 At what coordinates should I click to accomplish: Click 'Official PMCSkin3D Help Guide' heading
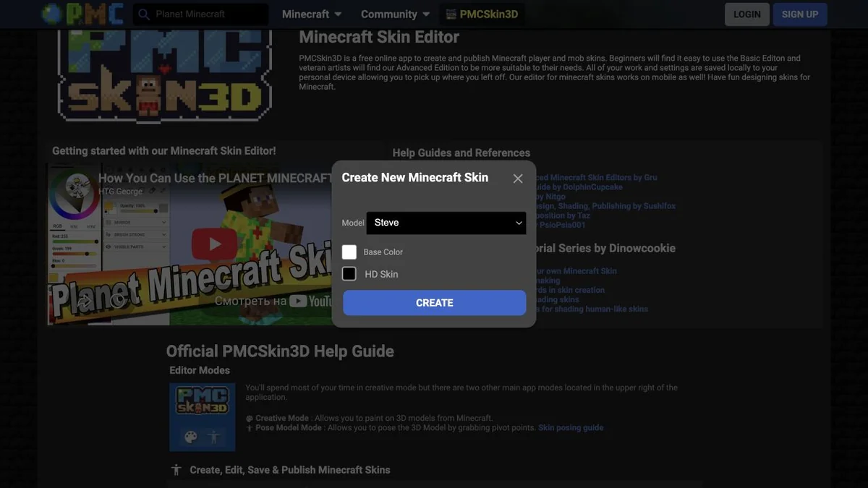(280, 351)
